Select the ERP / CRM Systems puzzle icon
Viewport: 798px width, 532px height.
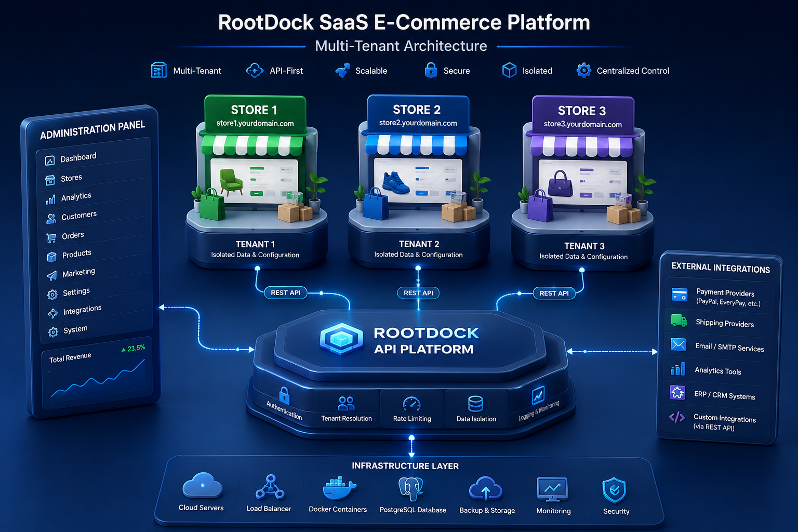pyautogui.click(x=677, y=392)
